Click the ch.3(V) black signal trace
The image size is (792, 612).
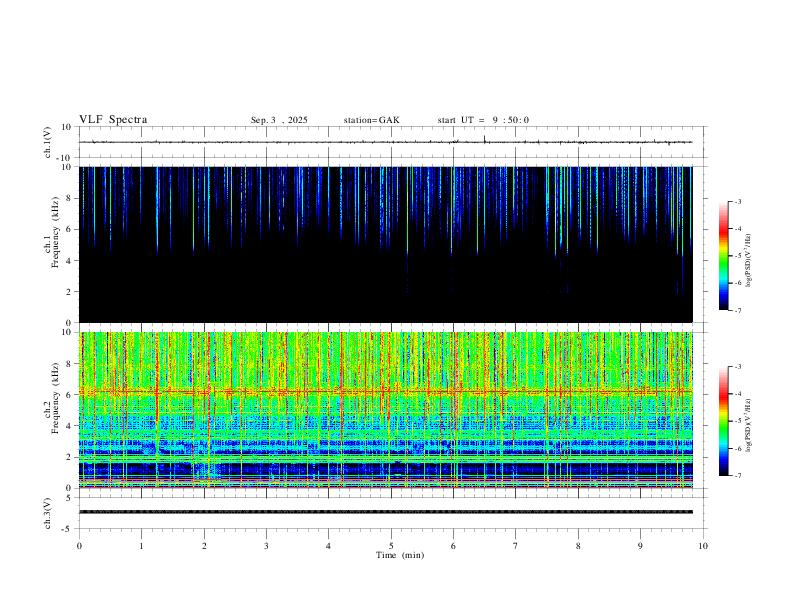pos(385,512)
